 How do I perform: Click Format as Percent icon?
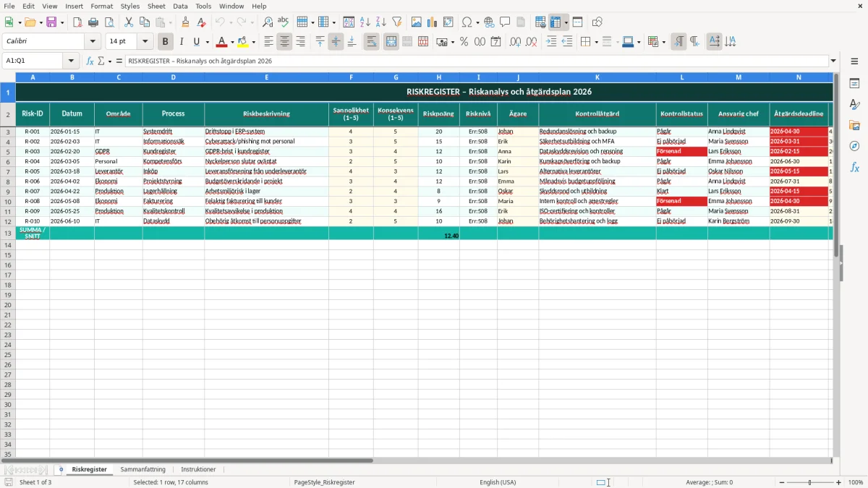pos(464,42)
